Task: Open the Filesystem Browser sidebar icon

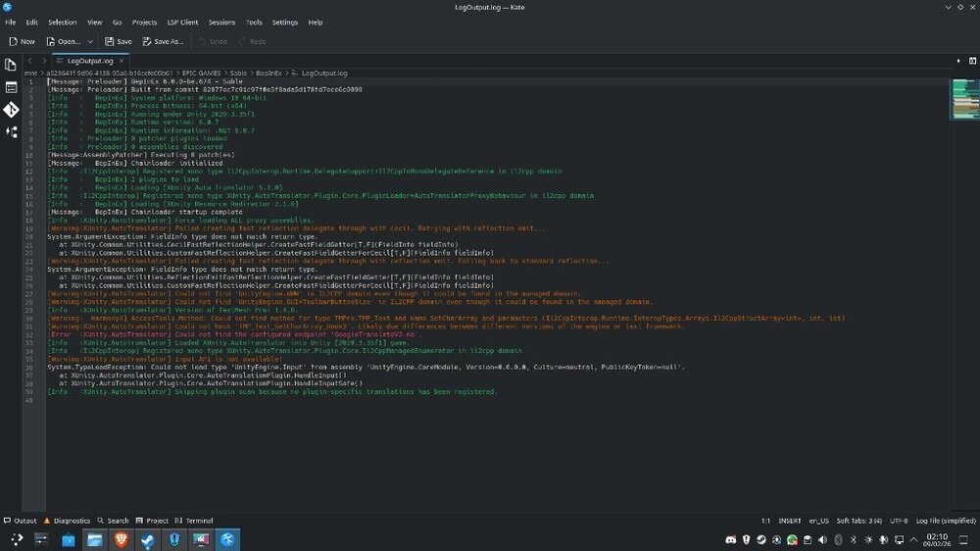Action: click(x=11, y=87)
